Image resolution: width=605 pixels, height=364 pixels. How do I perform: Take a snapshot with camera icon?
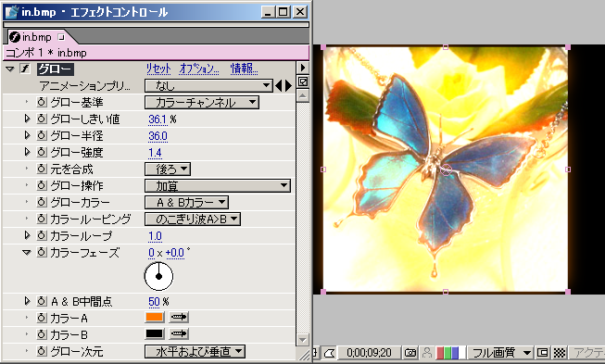click(410, 353)
